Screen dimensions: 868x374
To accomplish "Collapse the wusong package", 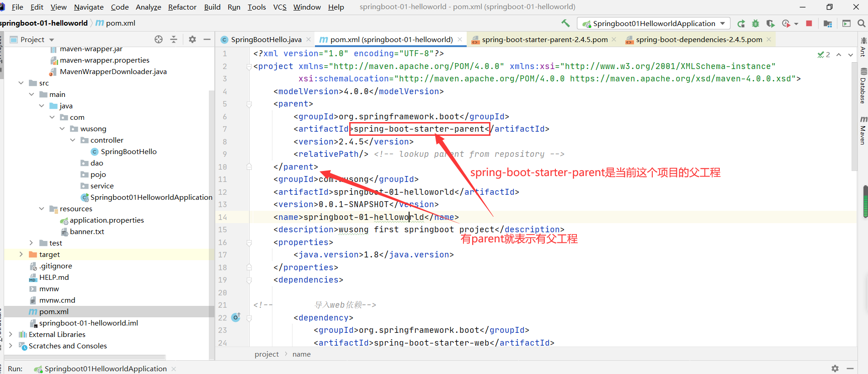I will click(x=62, y=128).
